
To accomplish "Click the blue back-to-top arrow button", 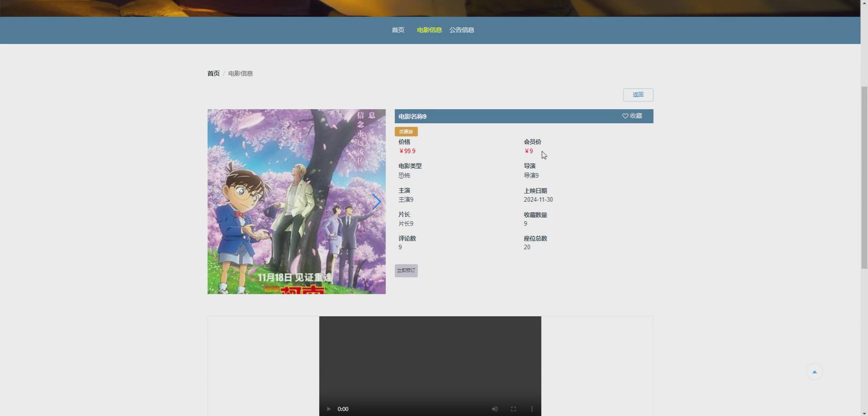I will [814, 372].
